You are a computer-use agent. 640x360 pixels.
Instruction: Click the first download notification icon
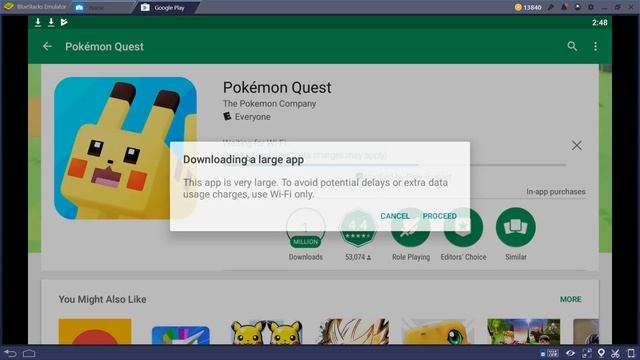38,22
